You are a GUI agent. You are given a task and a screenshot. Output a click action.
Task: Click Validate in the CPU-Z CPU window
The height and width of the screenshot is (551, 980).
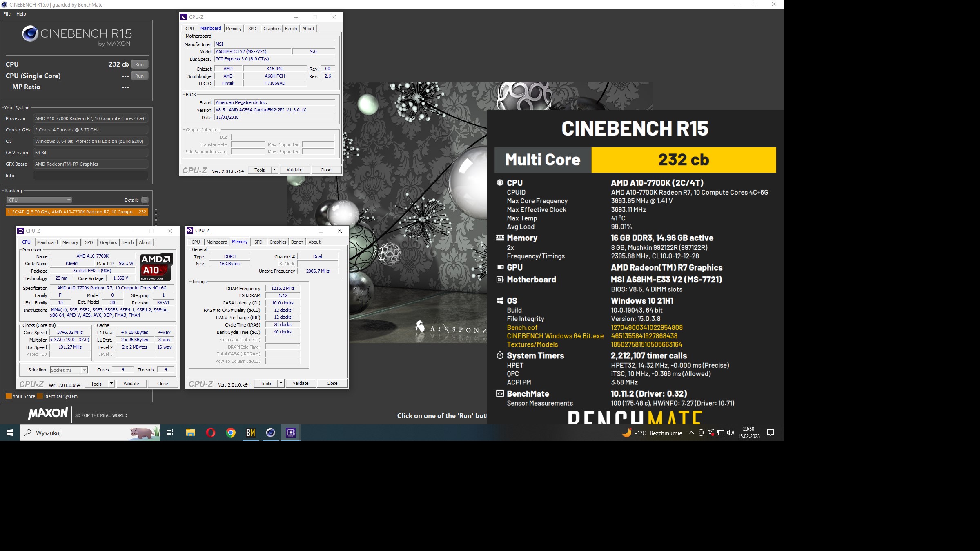131,384
